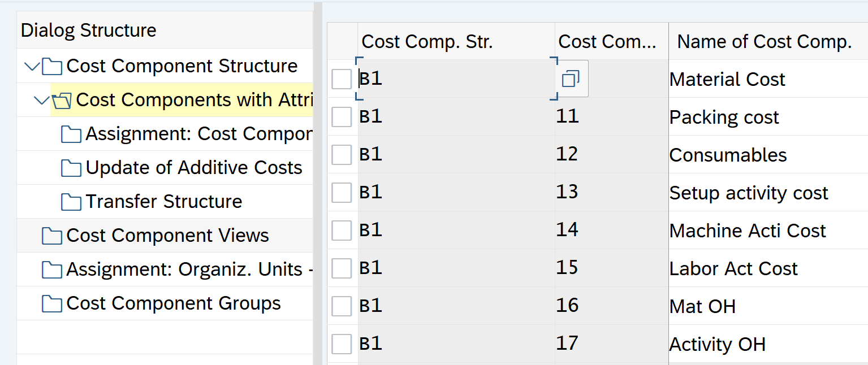Click the Transfer Structure folder icon
The height and width of the screenshot is (365, 868).
tap(71, 202)
